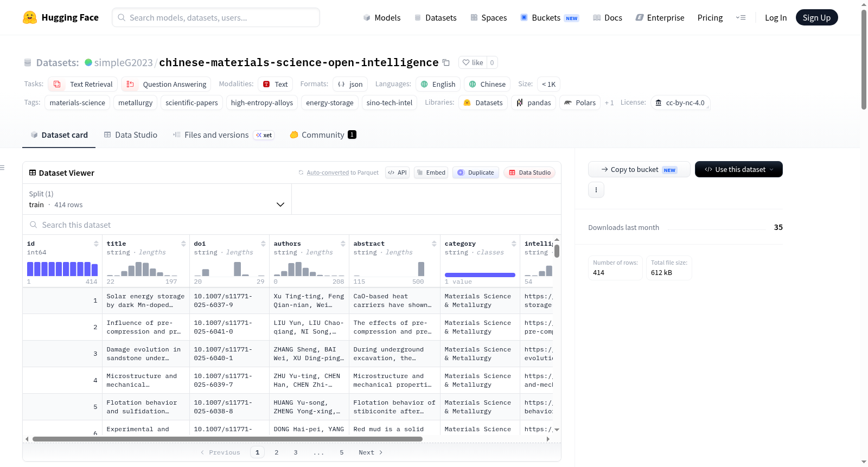The width and height of the screenshot is (868, 467).
Task: Open Buckets in navigation
Action: point(550,17)
